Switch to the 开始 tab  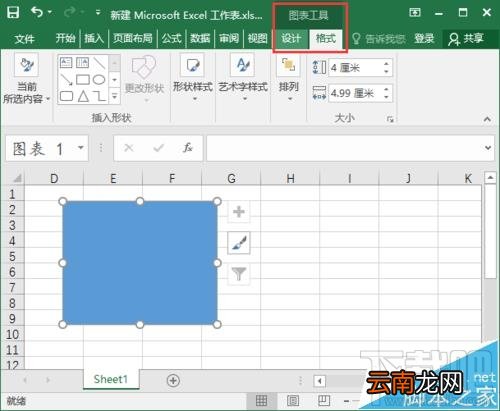click(x=65, y=39)
